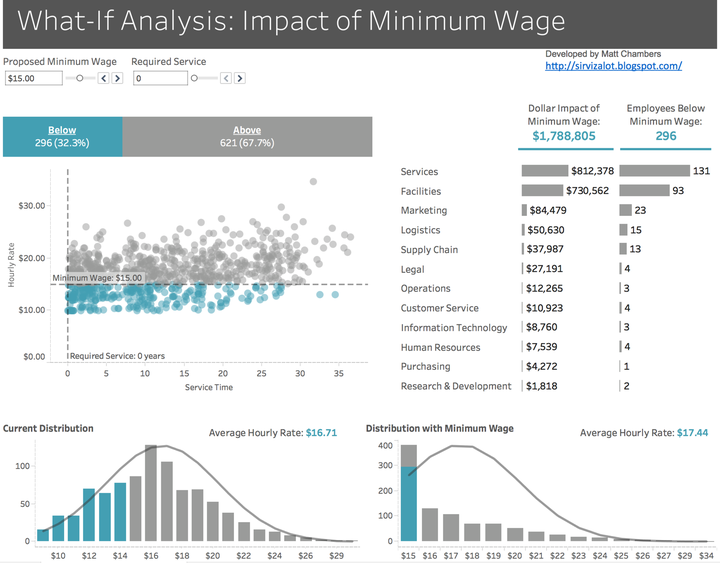Decrease Required Service with left arrow

(226, 78)
